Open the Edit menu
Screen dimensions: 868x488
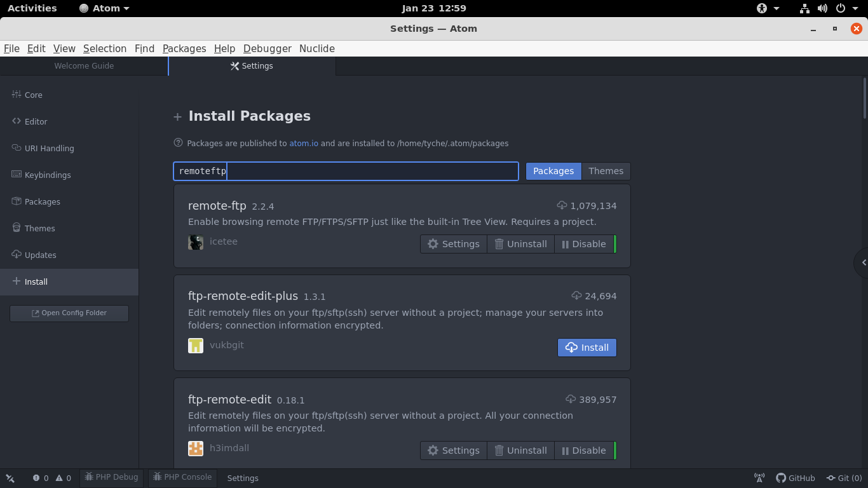pyautogui.click(x=36, y=48)
